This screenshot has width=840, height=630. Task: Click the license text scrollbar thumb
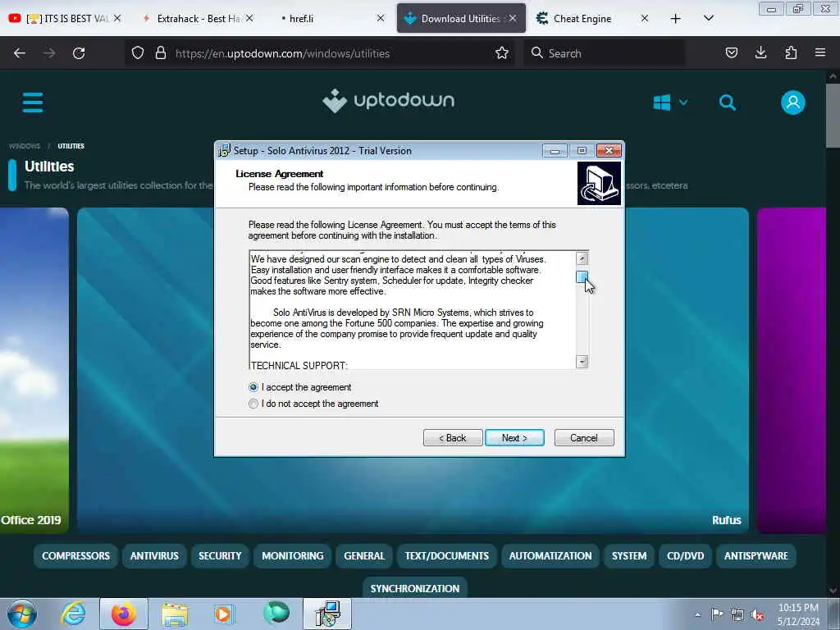pos(582,276)
